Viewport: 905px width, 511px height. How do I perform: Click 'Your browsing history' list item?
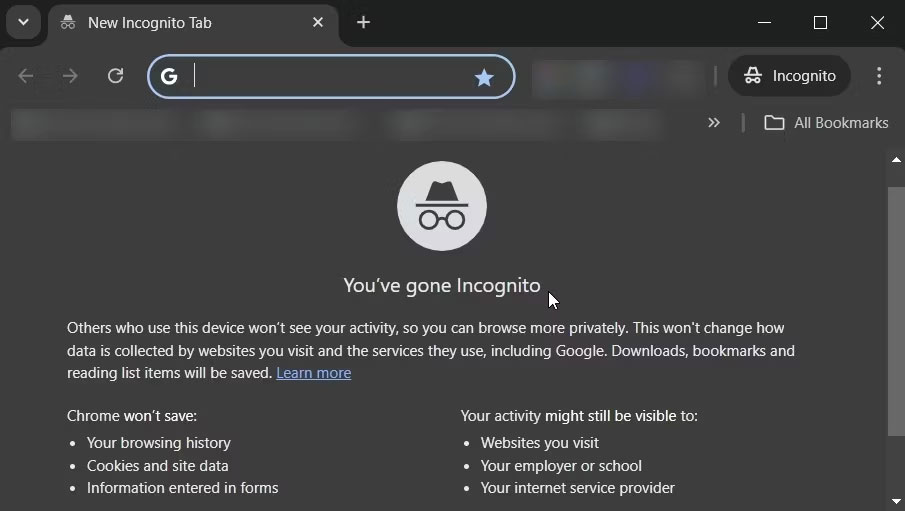(x=159, y=443)
